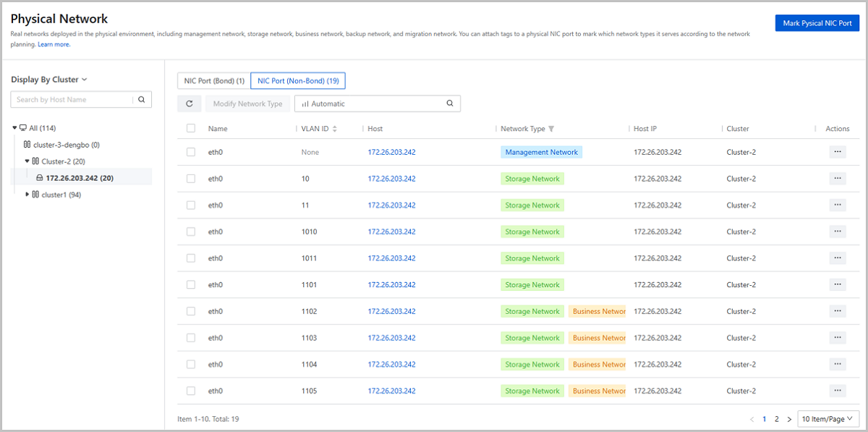Focus the Search by Host Name field
The width and height of the screenshot is (868, 432).
pos(72,100)
